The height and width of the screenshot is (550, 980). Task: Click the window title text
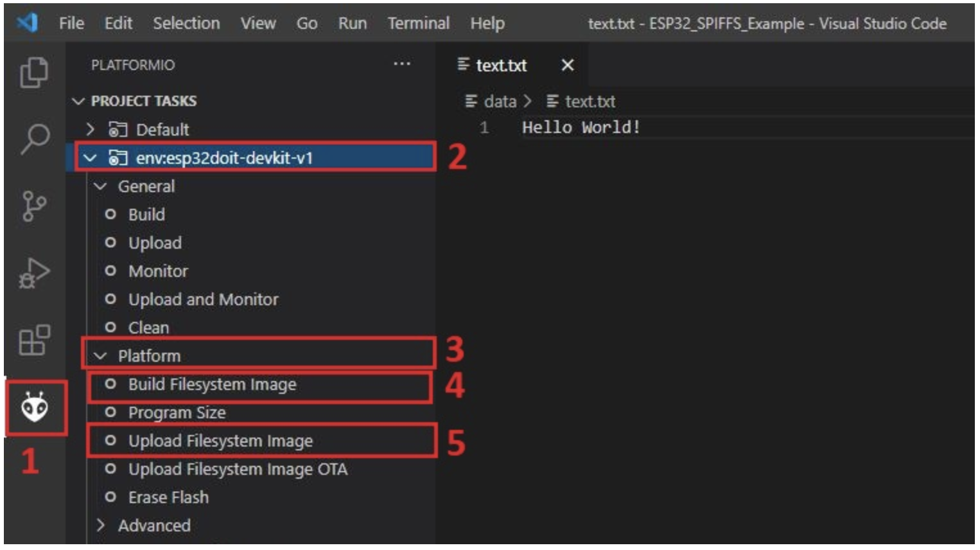click(767, 24)
